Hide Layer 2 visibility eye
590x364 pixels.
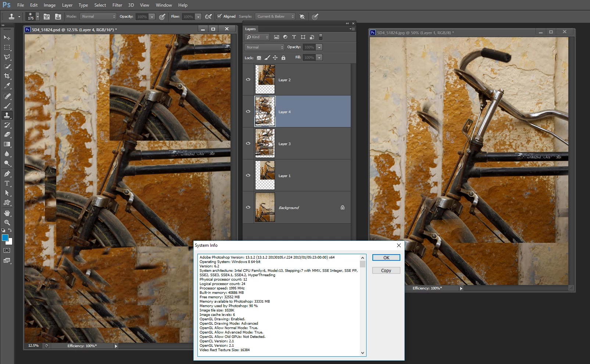point(248,80)
